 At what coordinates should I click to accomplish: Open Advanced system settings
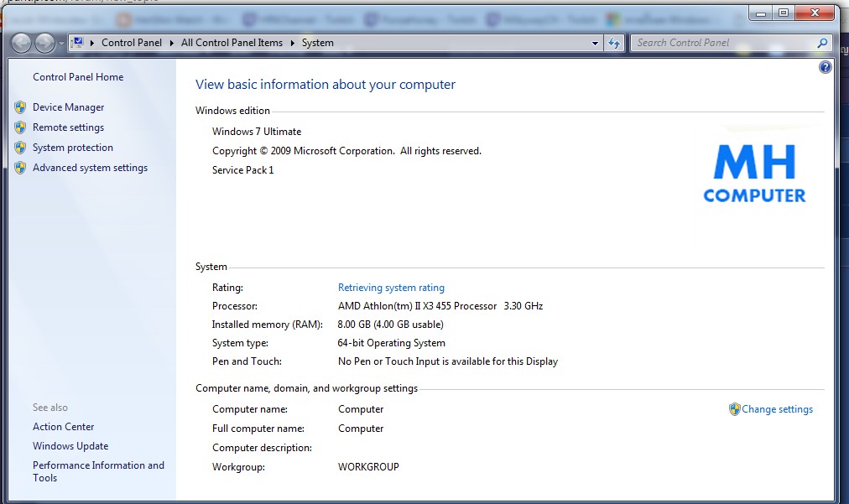[x=90, y=168]
